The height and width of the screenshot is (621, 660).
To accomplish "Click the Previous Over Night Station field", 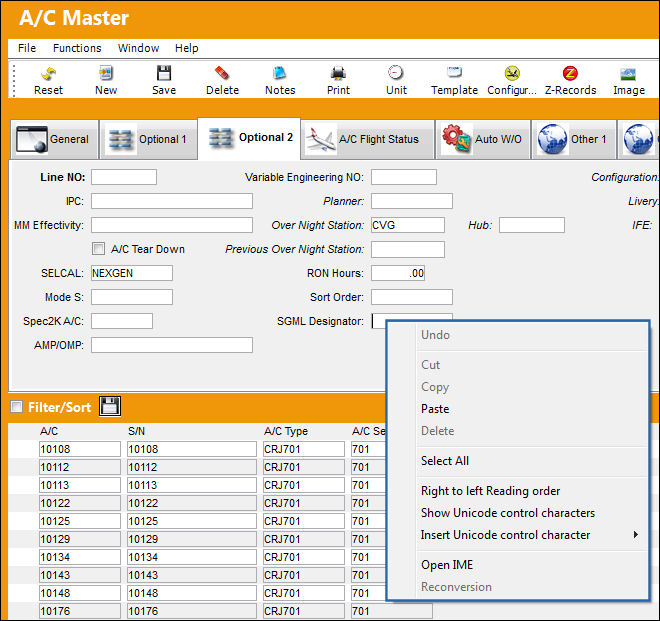I will (x=407, y=249).
